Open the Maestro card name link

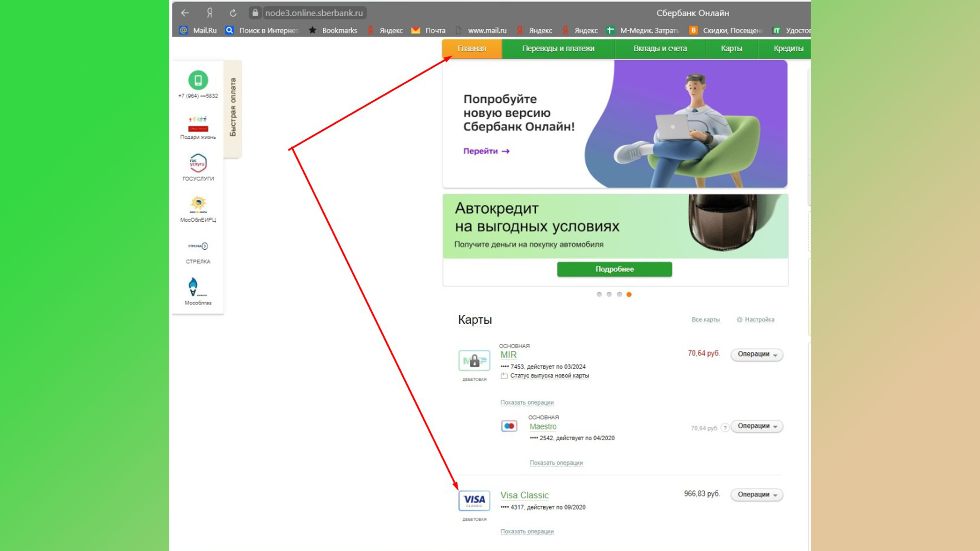click(x=543, y=427)
